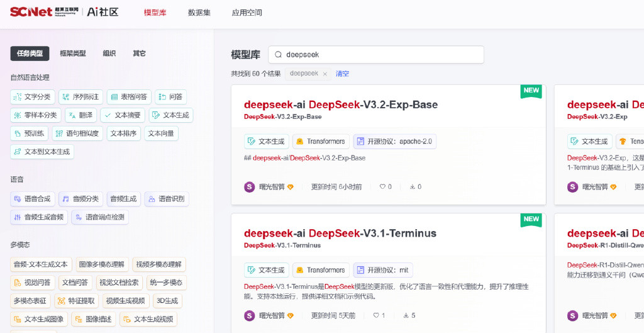
Task: Filter by 文本生成 tag in sidebar
Action: click(171, 115)
